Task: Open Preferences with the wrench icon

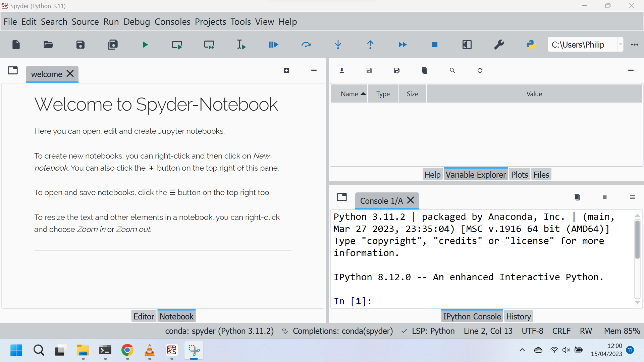Action: click(499, 45)
